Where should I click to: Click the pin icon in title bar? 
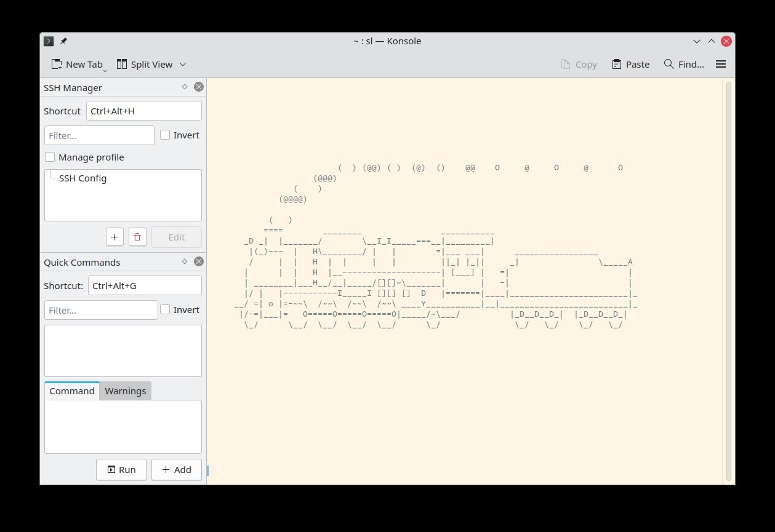pyautogui.click(x=63, y=41)
